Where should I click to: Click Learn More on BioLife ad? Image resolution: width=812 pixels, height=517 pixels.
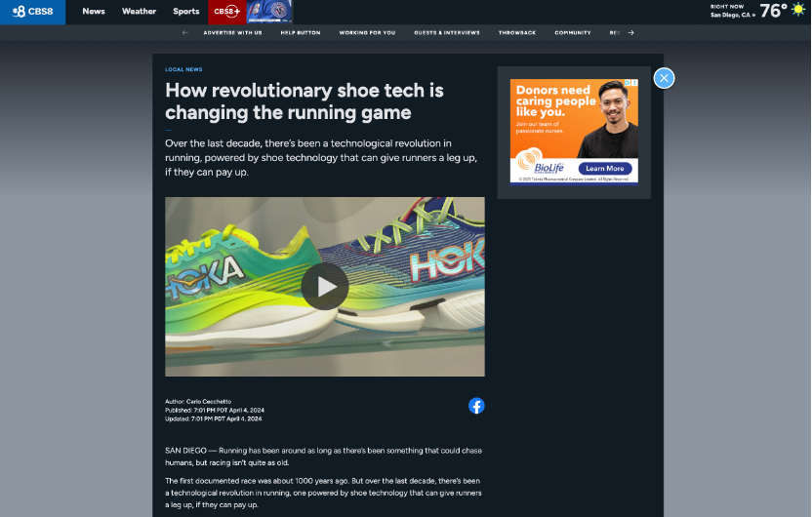(604, 169)
